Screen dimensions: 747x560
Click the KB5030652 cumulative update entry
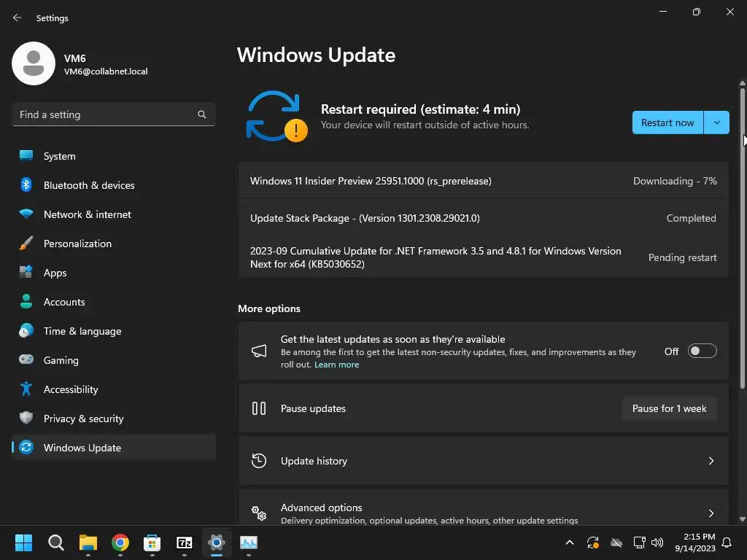[483, 257]
